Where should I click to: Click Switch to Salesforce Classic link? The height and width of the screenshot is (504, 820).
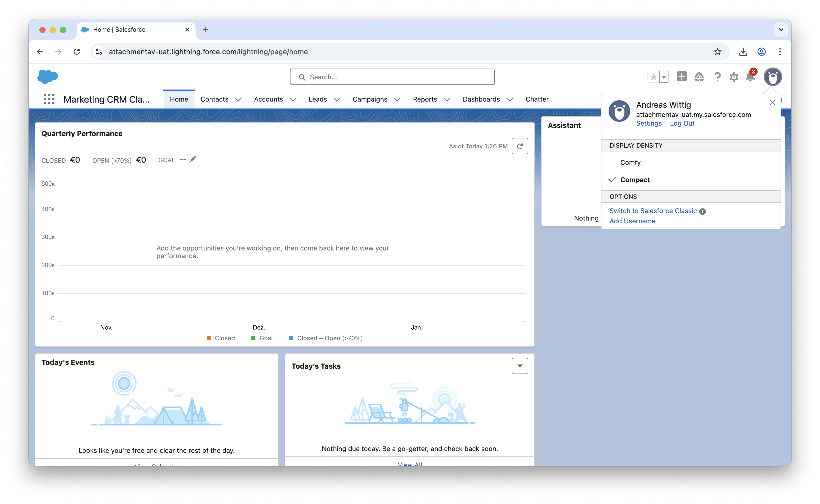pos(653,211)
